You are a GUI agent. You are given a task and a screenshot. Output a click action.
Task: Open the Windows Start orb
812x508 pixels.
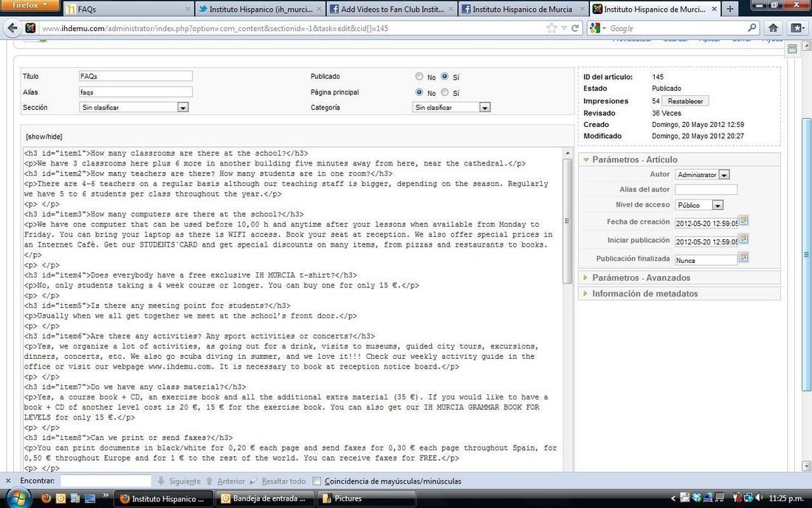click(18, 498)
